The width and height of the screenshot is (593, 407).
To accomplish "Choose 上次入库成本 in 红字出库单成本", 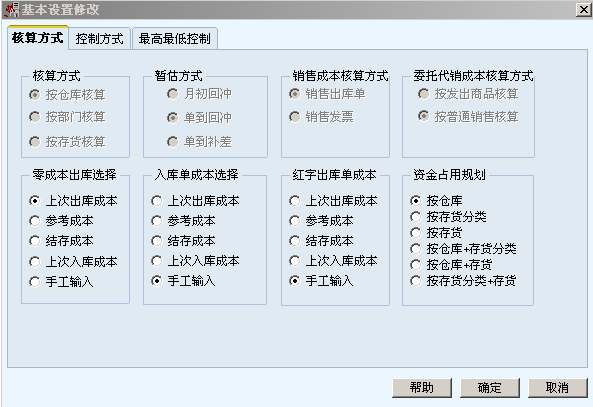I will (x=334, y=261).
